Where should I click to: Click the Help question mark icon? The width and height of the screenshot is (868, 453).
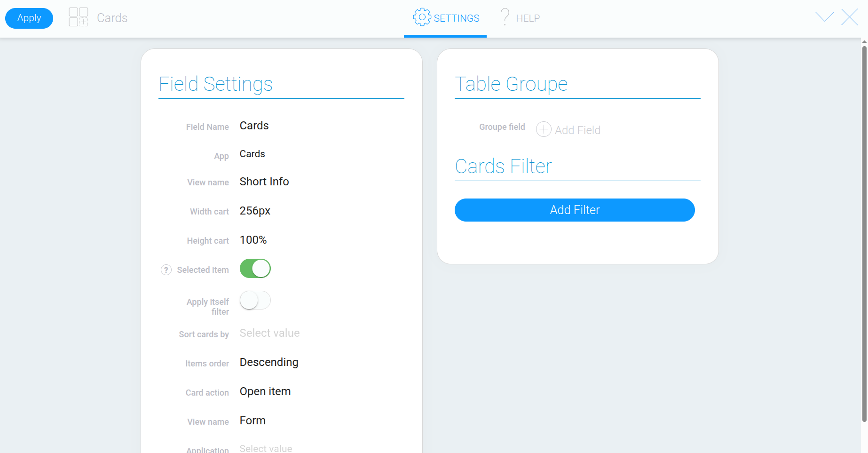[505, 17]
